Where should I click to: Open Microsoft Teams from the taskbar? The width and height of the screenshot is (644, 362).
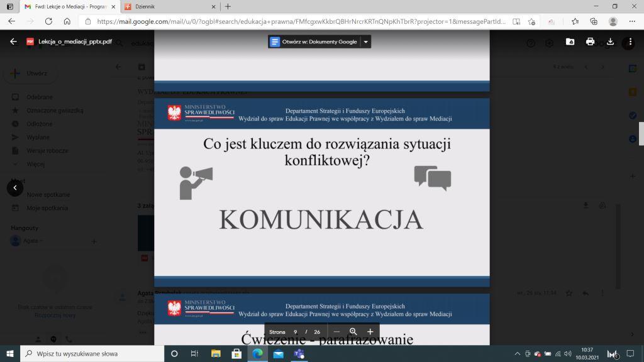click(x=299, y=354)
